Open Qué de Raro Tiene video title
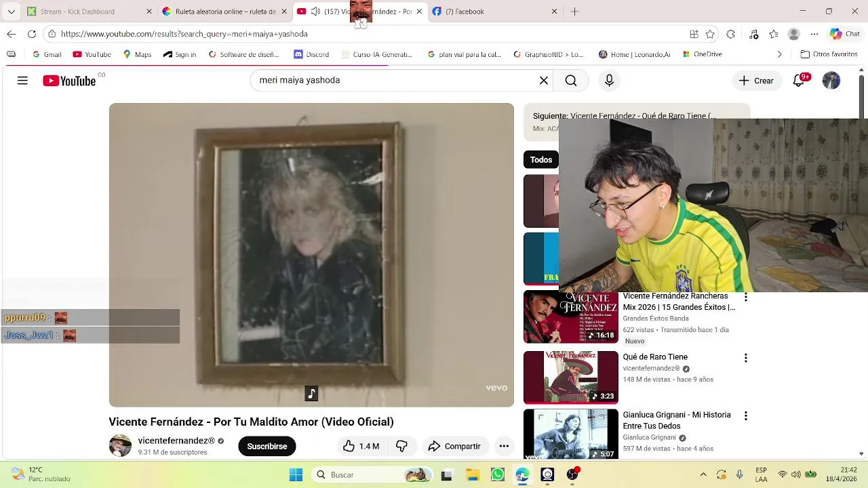This screenshot has width=868, height=488. pos(655,357)
